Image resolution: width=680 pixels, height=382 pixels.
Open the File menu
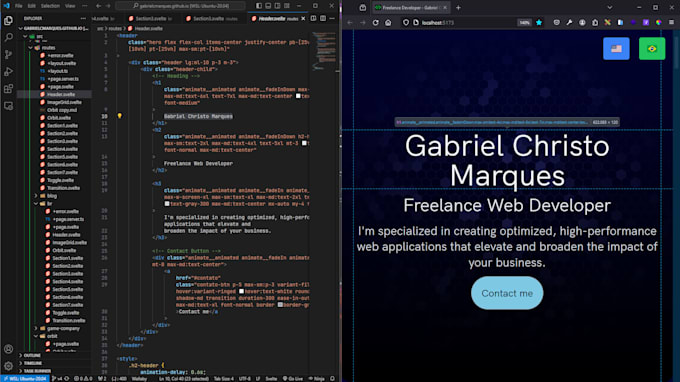(x=19, y=6)
